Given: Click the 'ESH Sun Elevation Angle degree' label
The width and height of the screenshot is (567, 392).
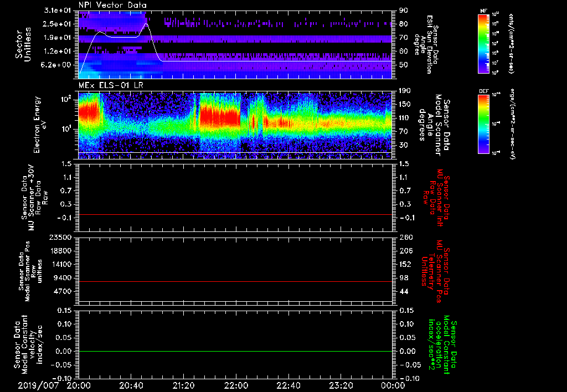Looking at the screenshot, I should 427,44.
